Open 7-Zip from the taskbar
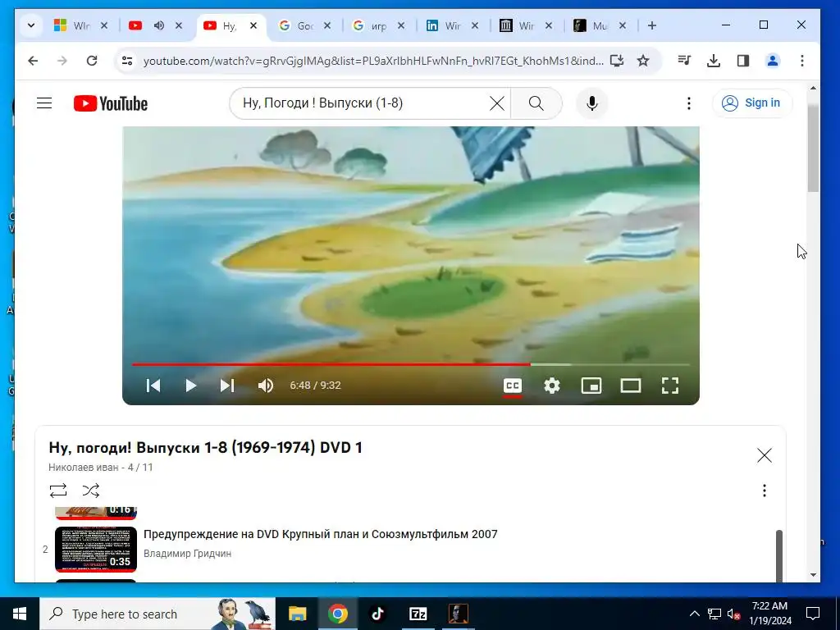Viewport: 840px width, 630px height. [418, 614]
